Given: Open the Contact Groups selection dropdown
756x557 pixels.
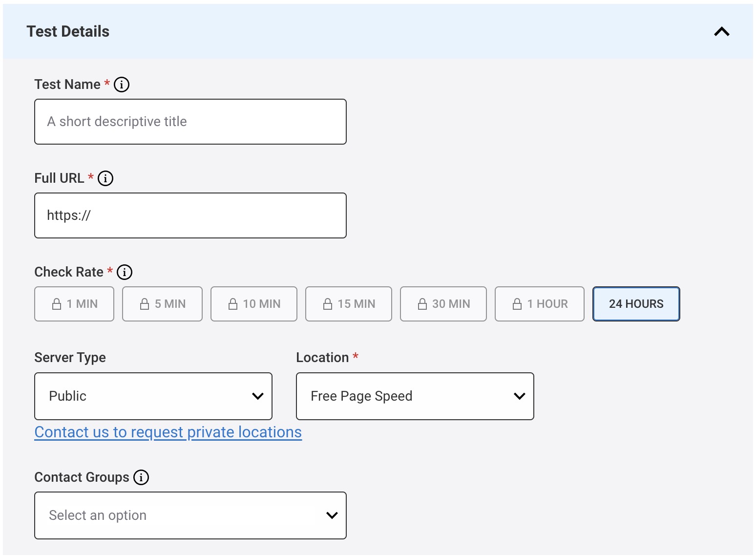Looking at the screenshot, I should pos(190,515).
